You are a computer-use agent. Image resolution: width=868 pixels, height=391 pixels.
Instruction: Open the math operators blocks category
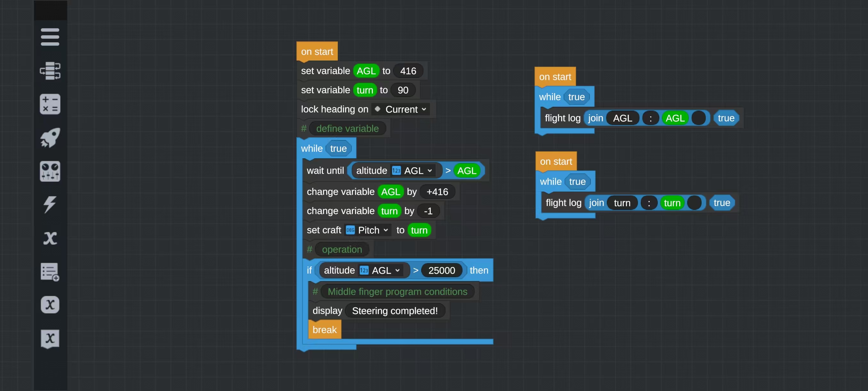click(x=50, y=104)
